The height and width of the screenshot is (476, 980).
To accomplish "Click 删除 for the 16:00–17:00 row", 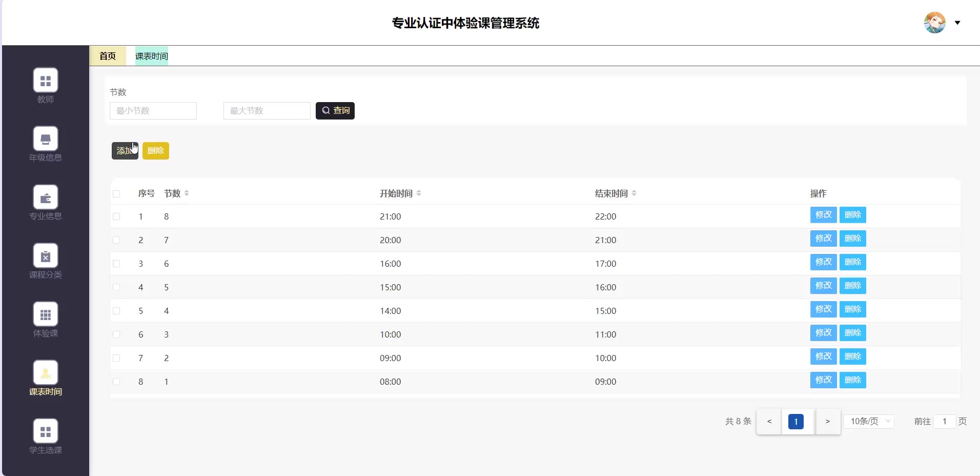I will [853, 262].
